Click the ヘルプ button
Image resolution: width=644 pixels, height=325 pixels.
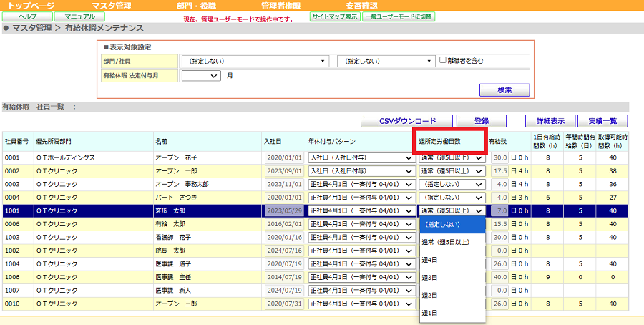[x=27, y=16]
